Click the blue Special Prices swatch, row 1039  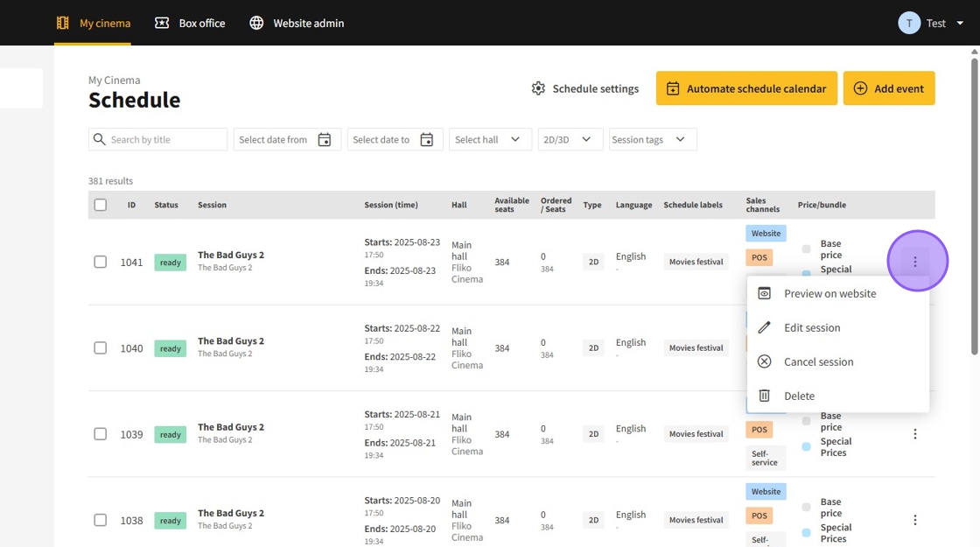pyautogui.click(x=806, y=447)
